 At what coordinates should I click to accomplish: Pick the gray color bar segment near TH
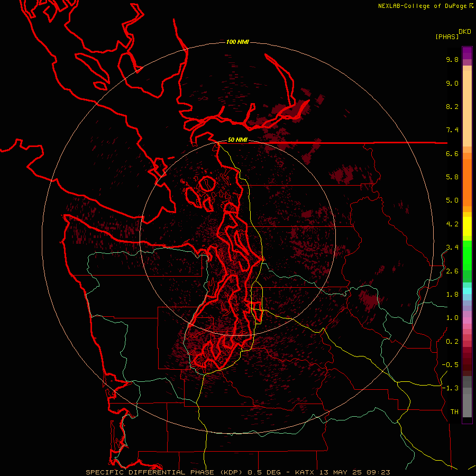[x=467, y=405]
